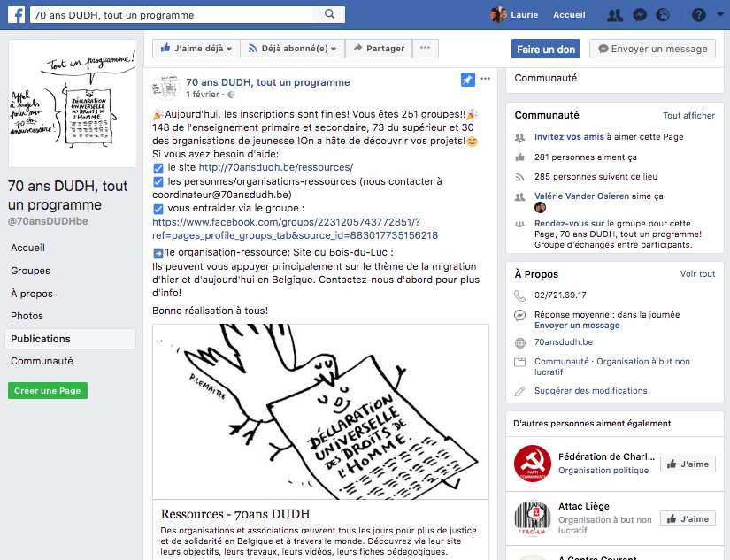Click 285 personnes suivent ce lieu text
Image resolution: width=730 pixels, height=560 pixels.
(x=596, y=176)
